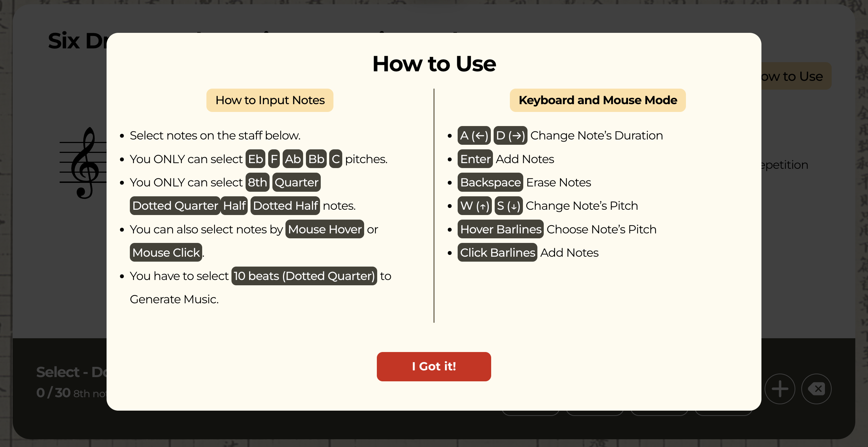Click the 10 beats (Dotted Quarter) tag
The width and height of the screenshot is (868, 447).
(x=304, y=276)
